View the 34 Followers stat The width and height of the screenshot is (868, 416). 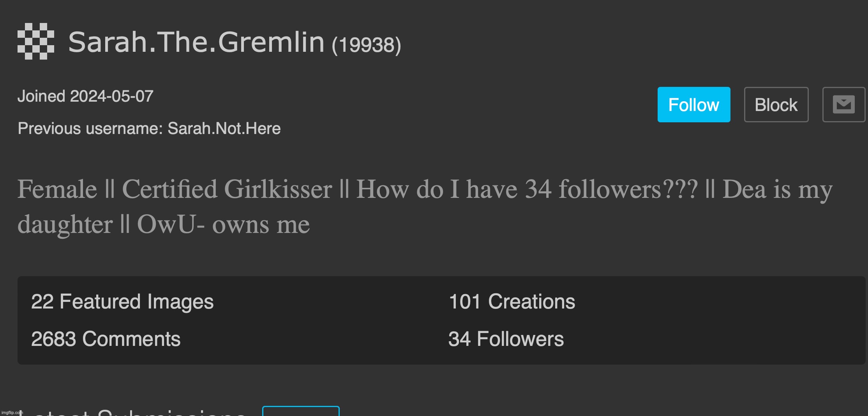506,339
